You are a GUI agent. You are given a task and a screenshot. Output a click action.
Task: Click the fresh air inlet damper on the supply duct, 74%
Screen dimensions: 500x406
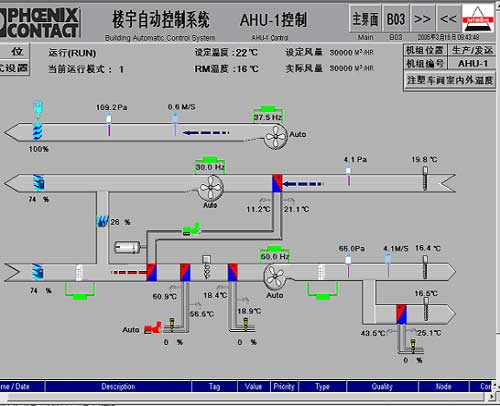coord(38,272)
